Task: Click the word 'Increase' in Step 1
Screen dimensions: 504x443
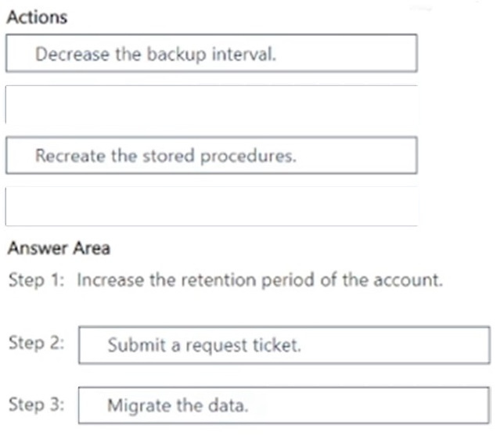Action: coord(110,280)
